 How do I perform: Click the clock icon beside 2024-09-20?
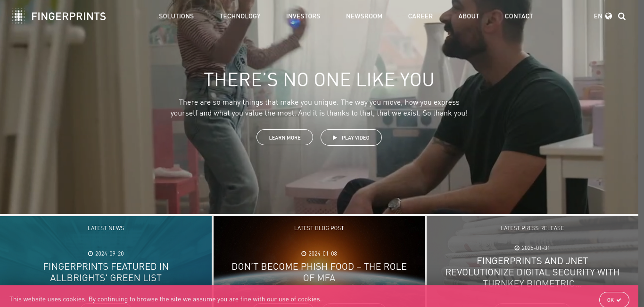click(91, 254)
